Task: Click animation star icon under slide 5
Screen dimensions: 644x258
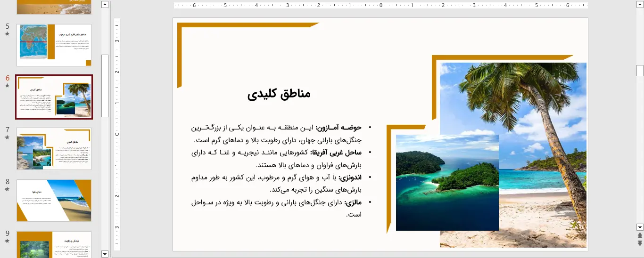Action: [7, 34]
